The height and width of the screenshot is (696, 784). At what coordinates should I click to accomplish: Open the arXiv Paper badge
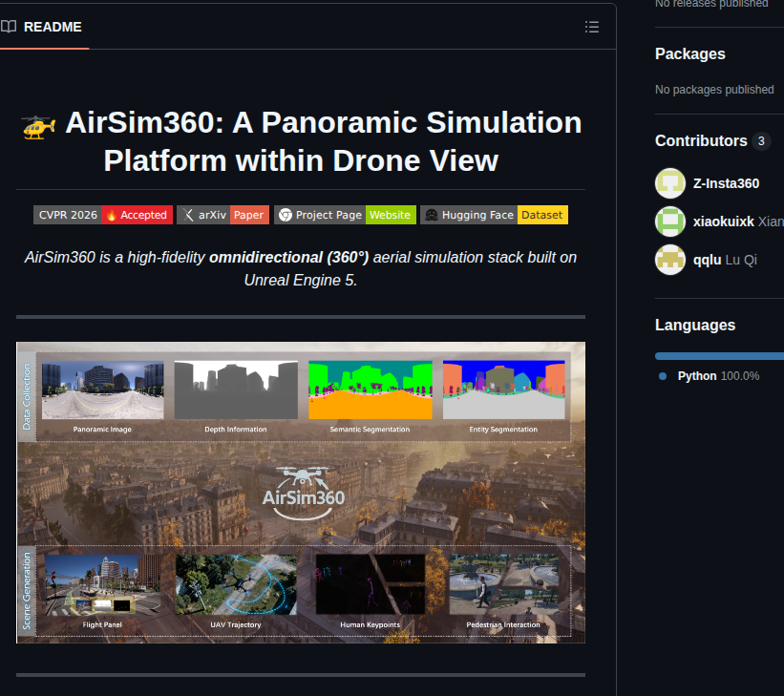tap(223, 215)
